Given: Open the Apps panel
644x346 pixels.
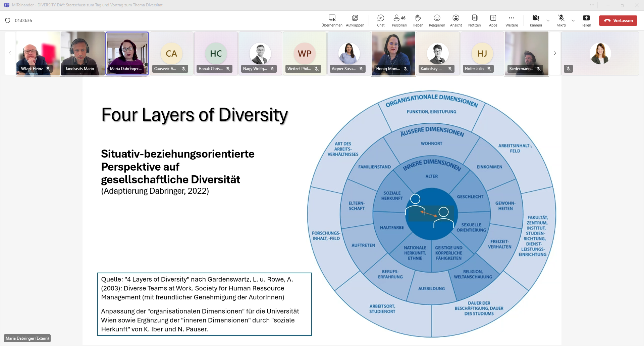Looking at the screenshot, I should pos(493,20).
